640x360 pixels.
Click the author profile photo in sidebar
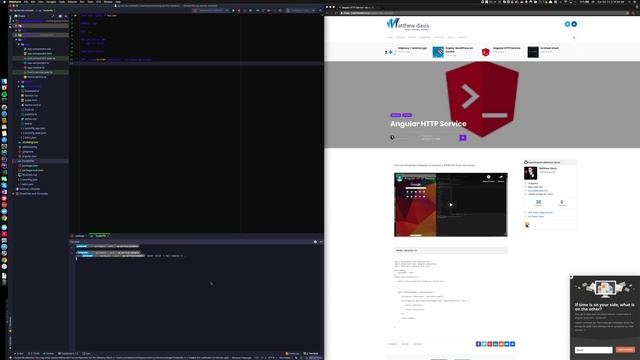[530, 173]
